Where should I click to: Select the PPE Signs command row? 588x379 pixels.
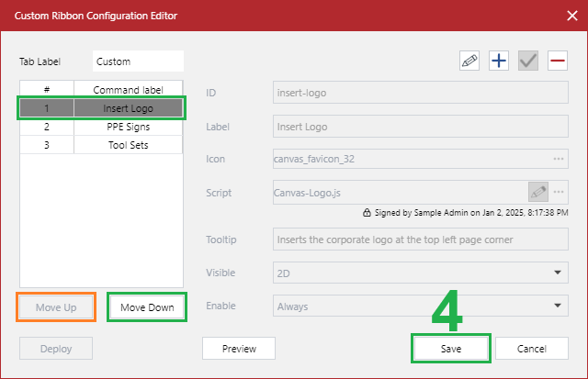pos(127,127)
